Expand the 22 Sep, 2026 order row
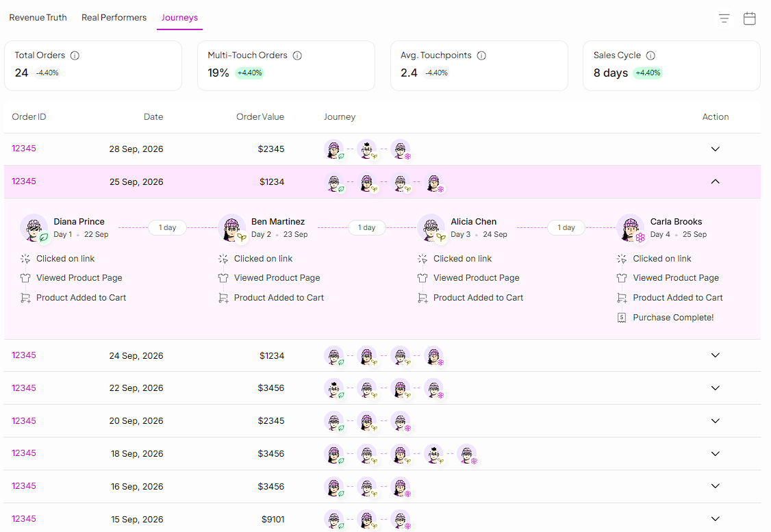This screenshot has width=771, height=532. pos(716,388)
